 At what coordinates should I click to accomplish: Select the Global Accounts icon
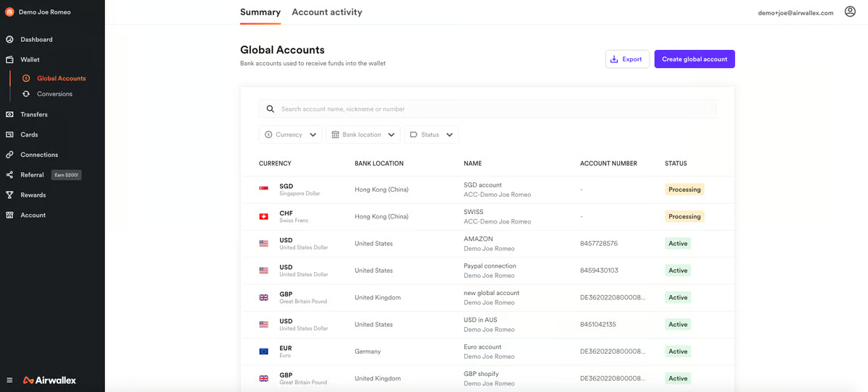(26, 78)
